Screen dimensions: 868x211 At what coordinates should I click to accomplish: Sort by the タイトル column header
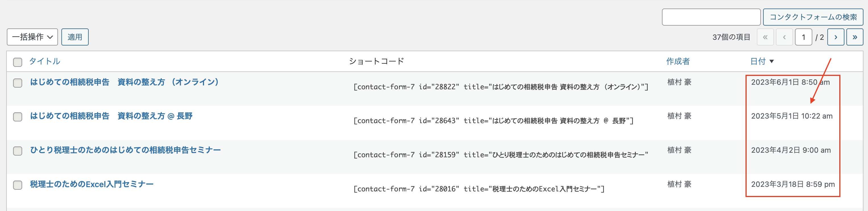pos(44,61)
